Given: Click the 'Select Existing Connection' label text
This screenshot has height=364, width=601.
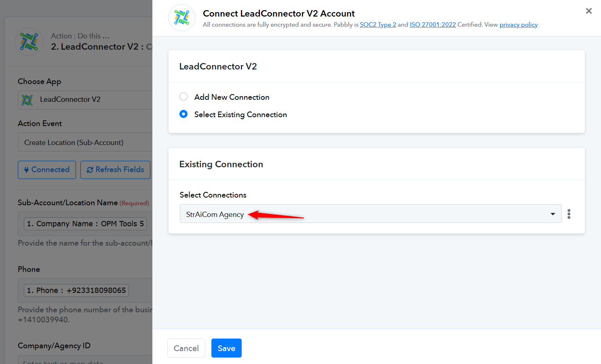Looking at the screenshot, I should tap(240, 115).
